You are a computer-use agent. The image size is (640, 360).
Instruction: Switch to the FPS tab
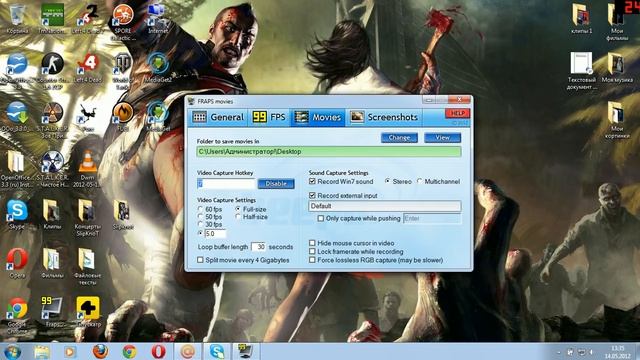click(269, 118)
